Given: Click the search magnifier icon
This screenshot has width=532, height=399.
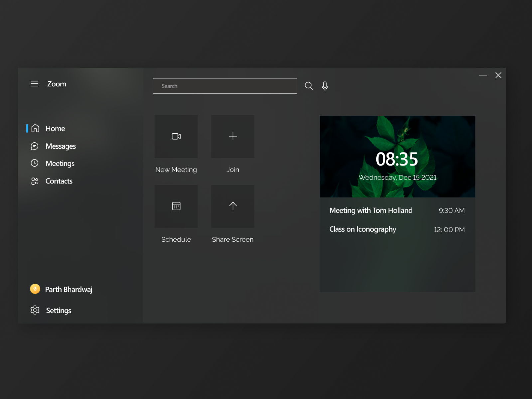Looking at the screenshot, I should [309, 86].
